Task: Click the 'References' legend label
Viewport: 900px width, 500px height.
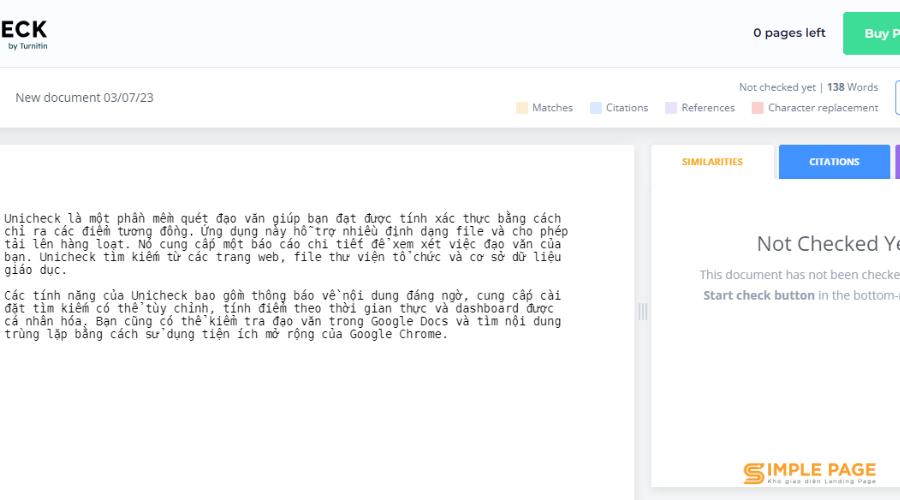Action: point(708,108)
